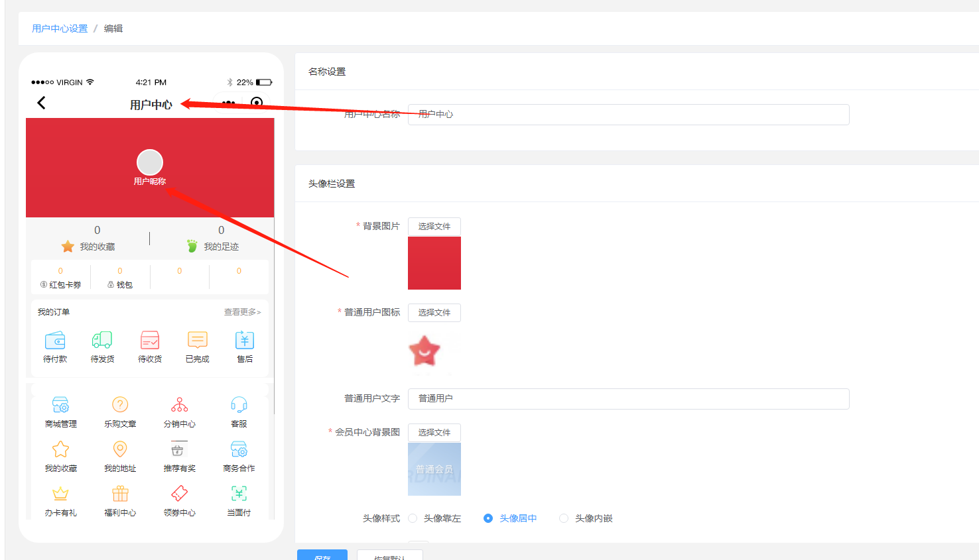Click the 普通会员 background thumbnail
Image resolution: width=979 pixels, height=560 pixels.
[x=434, y=469]
